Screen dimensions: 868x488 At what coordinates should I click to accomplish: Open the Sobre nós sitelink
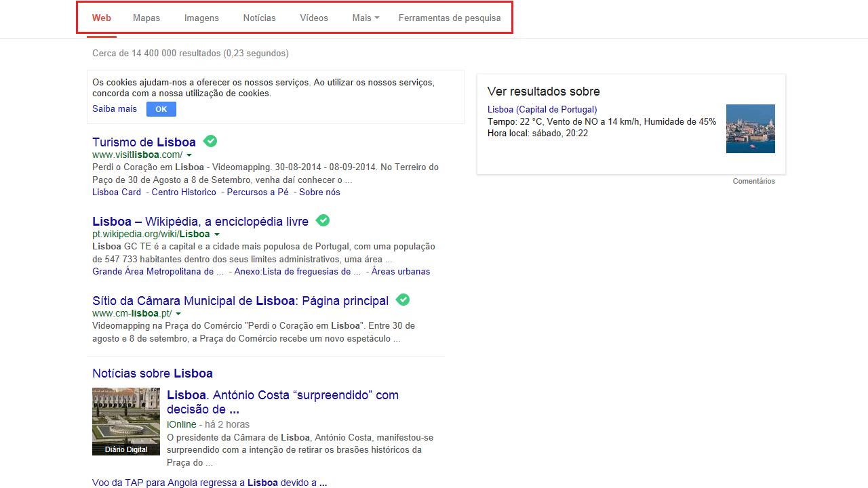coord(320,192)
